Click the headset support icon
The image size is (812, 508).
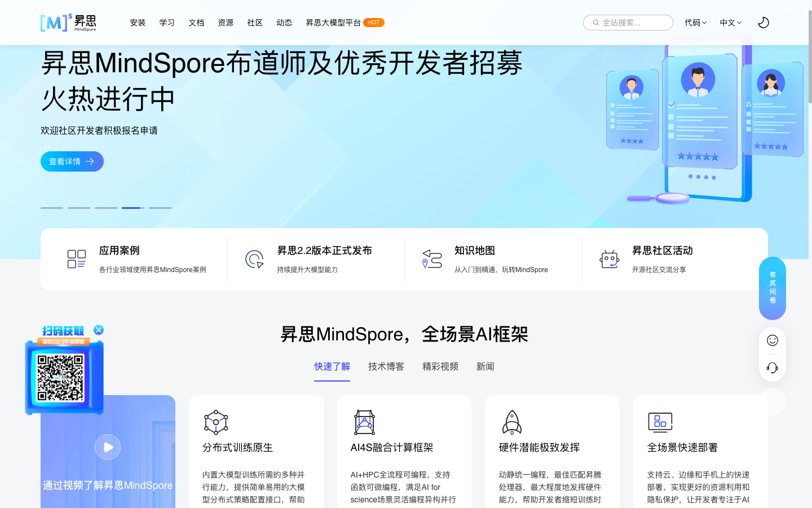[773, 368]
